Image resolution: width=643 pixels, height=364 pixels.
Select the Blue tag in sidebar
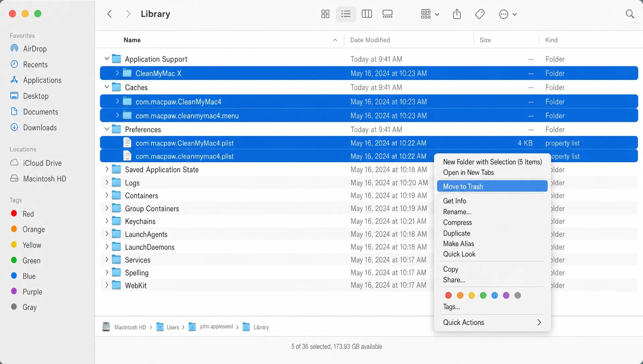pos(23,276)
